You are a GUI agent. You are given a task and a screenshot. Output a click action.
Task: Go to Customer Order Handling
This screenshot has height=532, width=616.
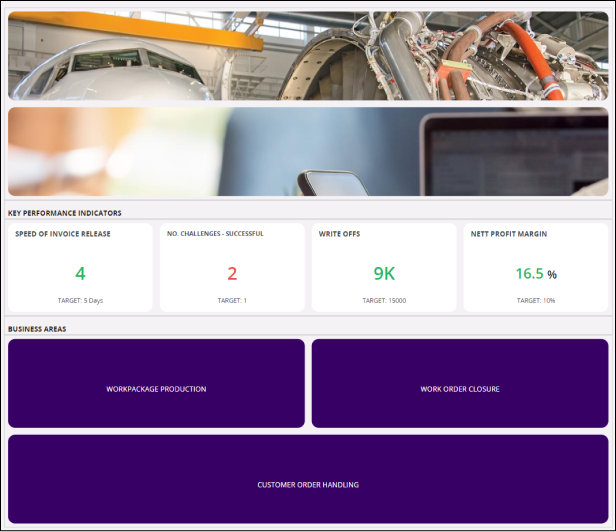(x=308, y=485)
